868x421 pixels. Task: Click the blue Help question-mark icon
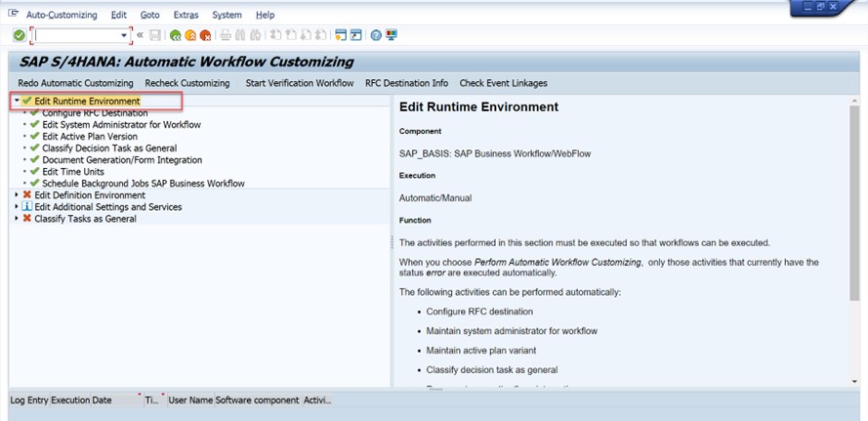coord(377,35)
